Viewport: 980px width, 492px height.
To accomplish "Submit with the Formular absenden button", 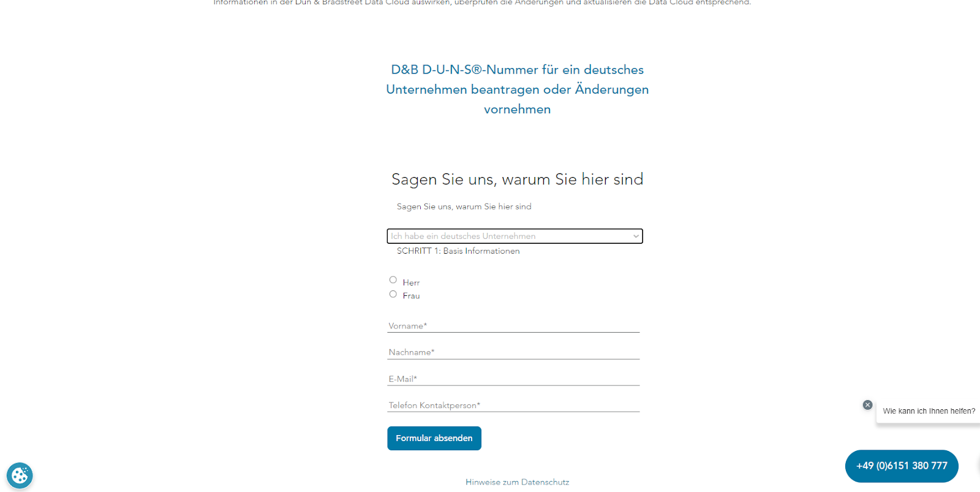I will (434, 439).
